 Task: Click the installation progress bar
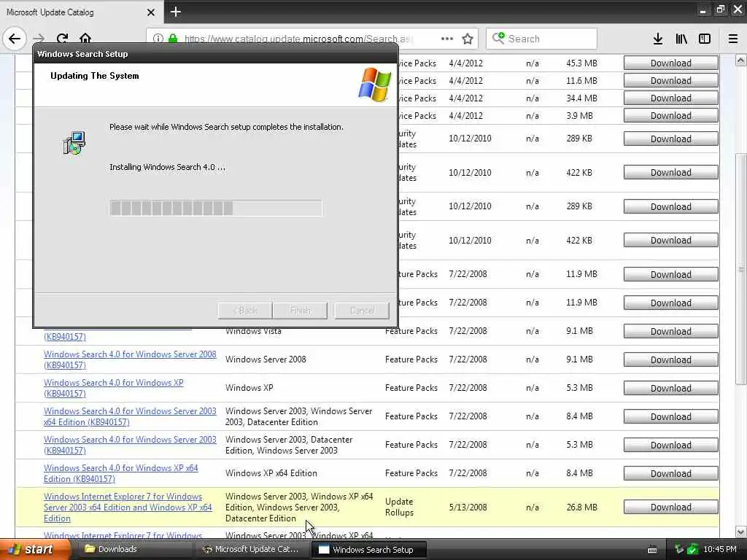[216, 208]
